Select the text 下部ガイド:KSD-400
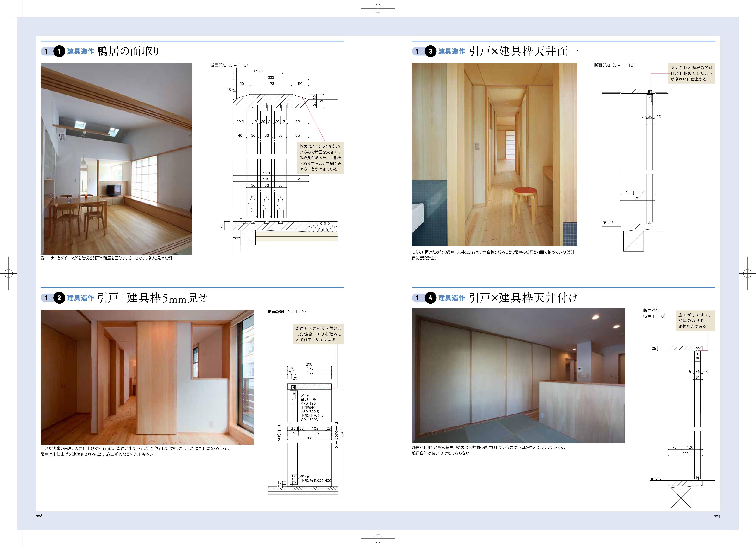Viewport: 756px width, 547px height. point(316,481)
